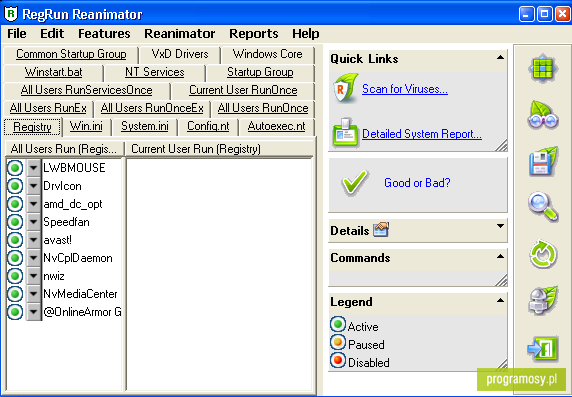The image size is (572, 397).
Task: Switch to the Win.ini tab
Action: coord(86,126)
